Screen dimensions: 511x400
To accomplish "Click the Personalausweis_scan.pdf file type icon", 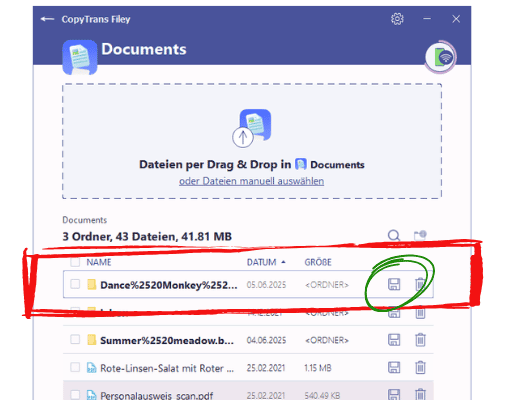I will [91, 395].
